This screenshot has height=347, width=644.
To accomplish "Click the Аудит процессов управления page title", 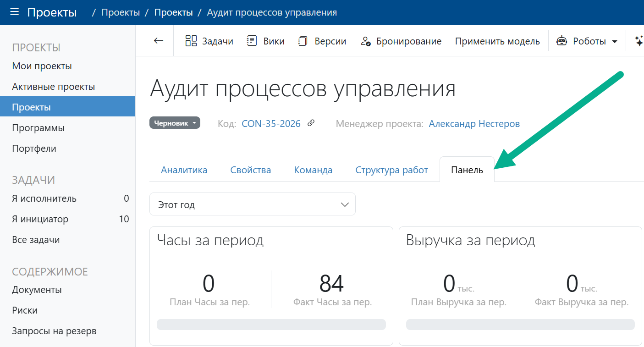I will (x=303, y=88).
